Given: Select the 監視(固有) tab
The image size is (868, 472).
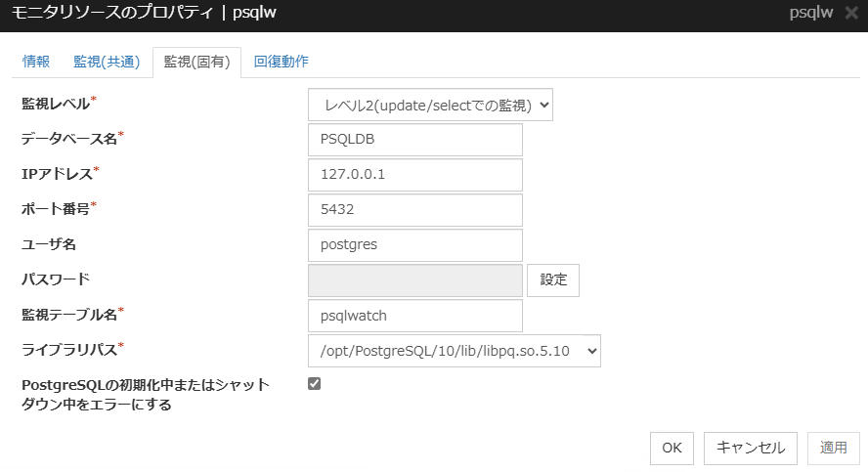Looking at the screenshot, I should [x=196, y=62].
